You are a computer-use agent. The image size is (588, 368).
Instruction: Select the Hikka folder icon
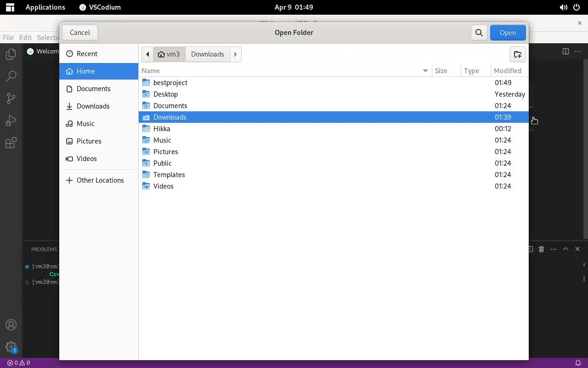coord(146,129)
